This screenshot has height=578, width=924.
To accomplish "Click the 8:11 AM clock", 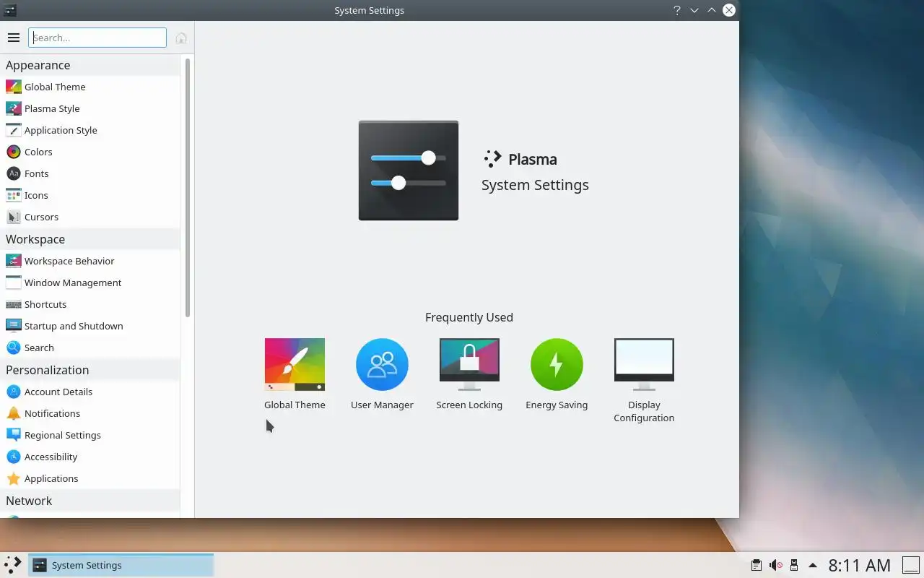I will tap(859, 565).
